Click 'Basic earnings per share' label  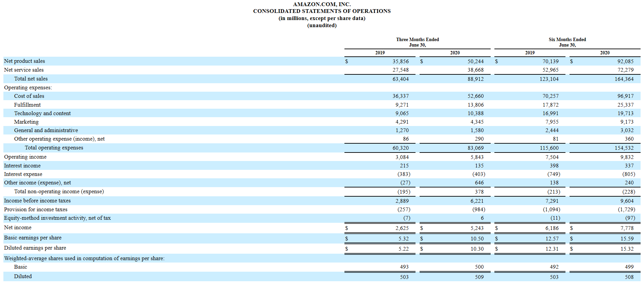click(33, 238)
